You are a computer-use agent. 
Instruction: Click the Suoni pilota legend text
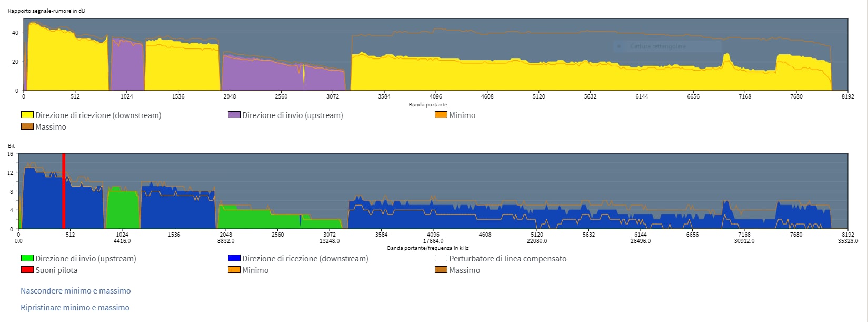click(x=56, y=270)
